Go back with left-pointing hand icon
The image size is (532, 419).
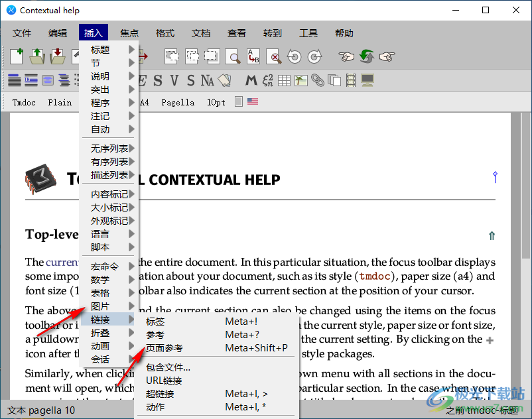tap(346, 56)
